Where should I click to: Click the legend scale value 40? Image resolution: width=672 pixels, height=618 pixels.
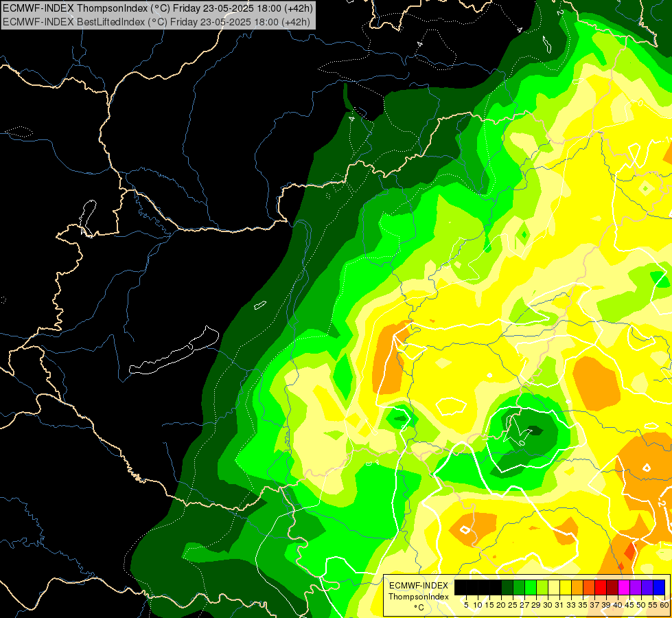[x=618, y=605]
